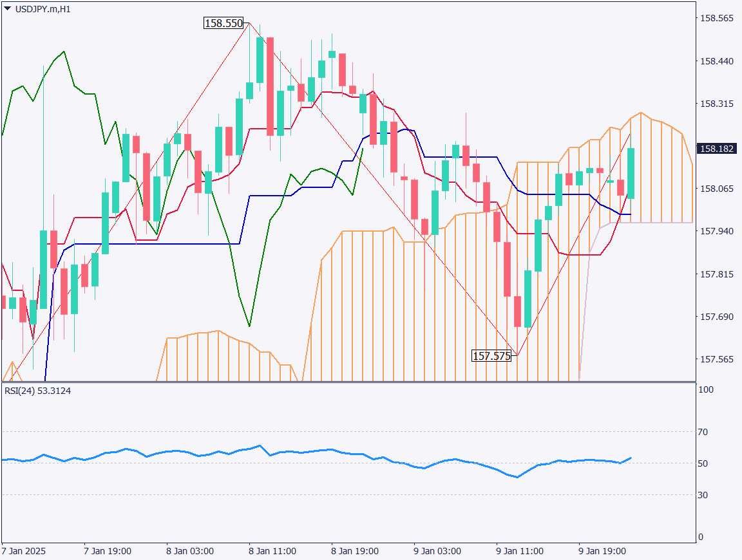Image resolution: width=742 pixels, height=560 pixels.
Task: Click the 157.940 price axis label
Action: [716, 230]
